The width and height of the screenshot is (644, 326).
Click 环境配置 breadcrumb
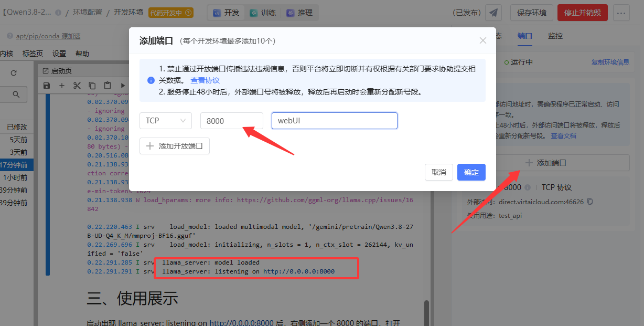88,13
